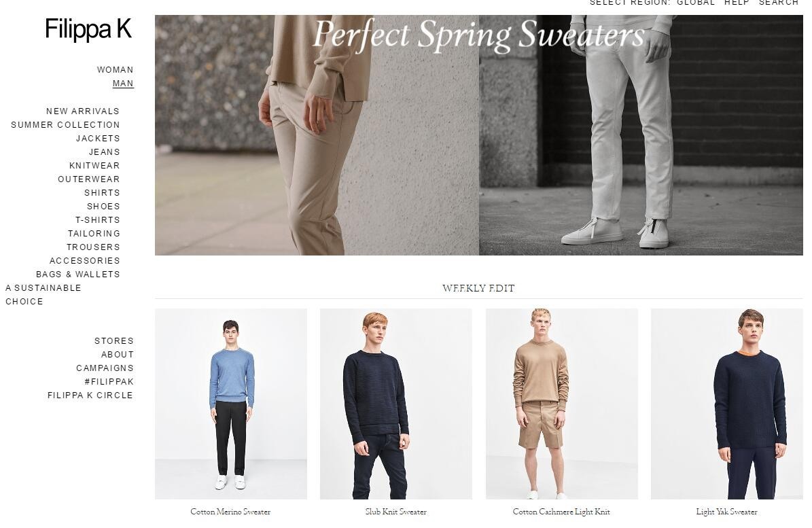
Task: Open the Help link at top
Action: (x=737, y=3)
